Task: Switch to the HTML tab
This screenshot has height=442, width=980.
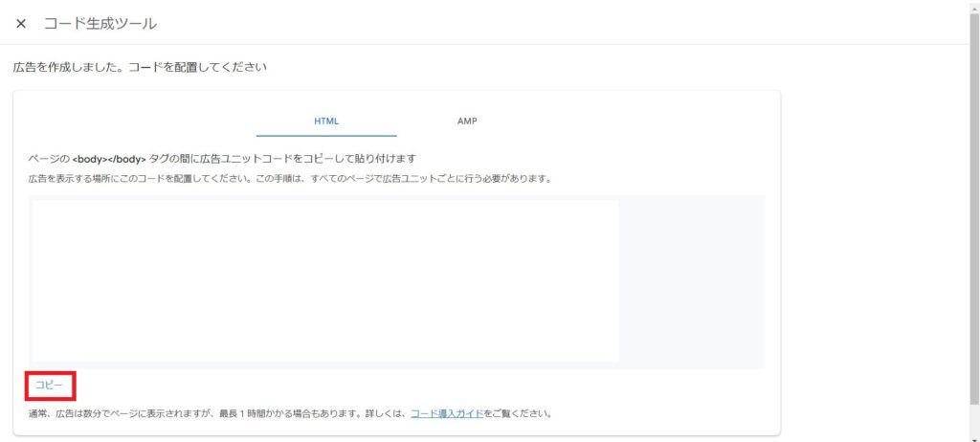Action: point(326,122)
